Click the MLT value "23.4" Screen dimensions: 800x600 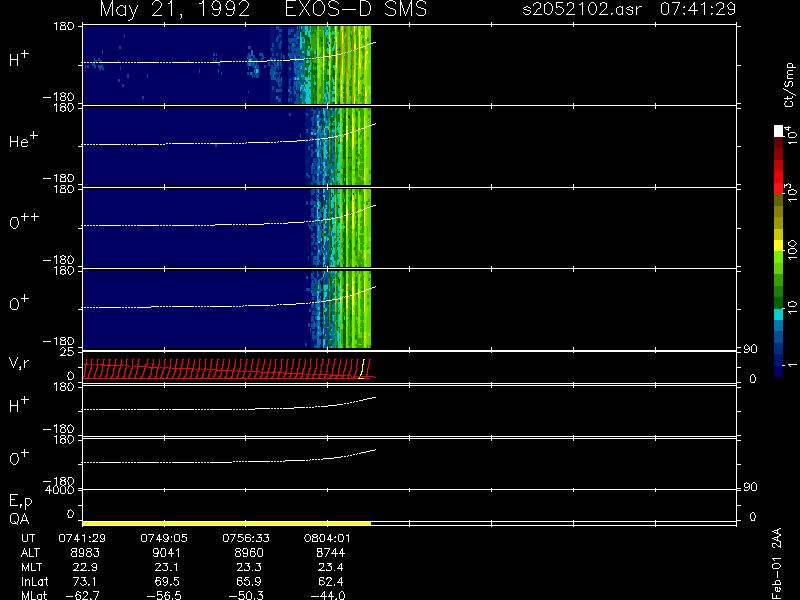(330, 567)
